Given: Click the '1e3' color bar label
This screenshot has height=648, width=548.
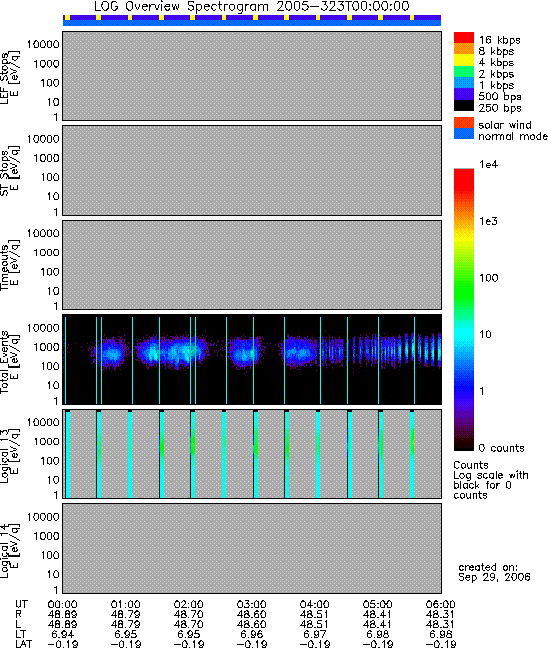Looking at the screenshot, I should click(x=488, y=221).
